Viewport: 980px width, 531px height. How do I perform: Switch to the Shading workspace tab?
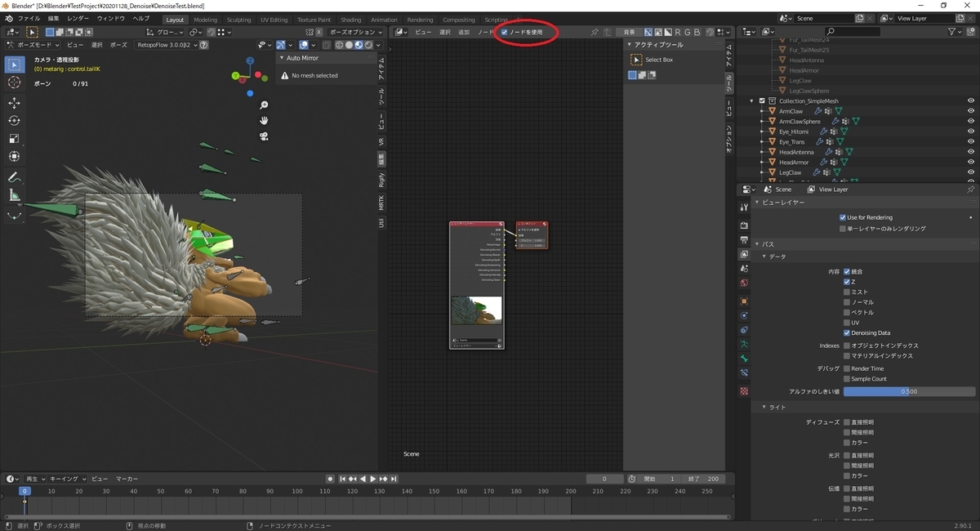point(350,20)
